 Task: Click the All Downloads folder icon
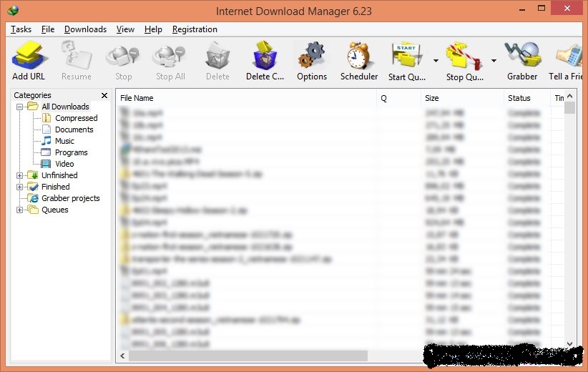33,106
